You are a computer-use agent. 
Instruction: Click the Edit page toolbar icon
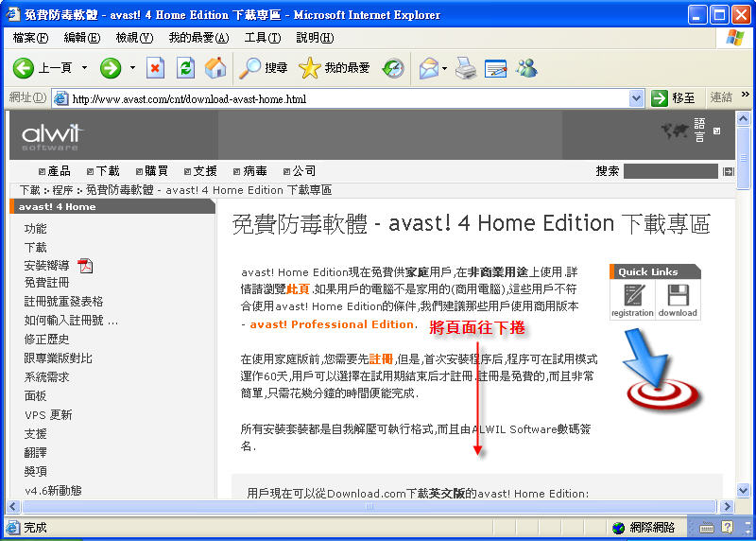point(496,68)
